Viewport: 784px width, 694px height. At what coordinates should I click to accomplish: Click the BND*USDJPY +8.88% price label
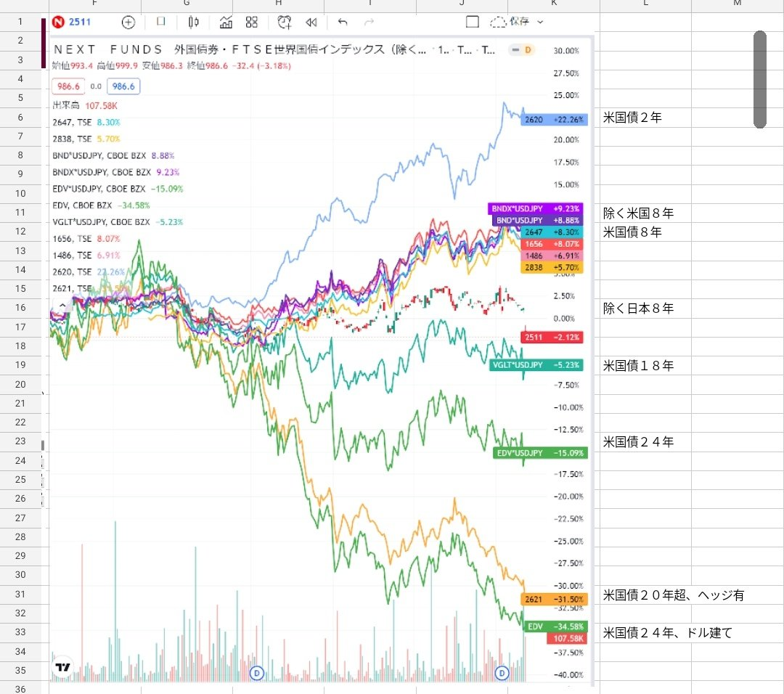[x=537, y=221]
